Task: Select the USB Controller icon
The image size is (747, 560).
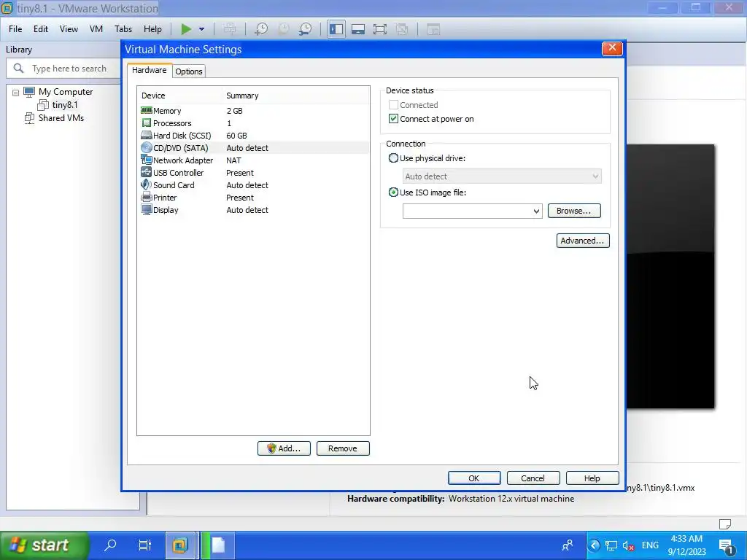Action: coord(146,172)
